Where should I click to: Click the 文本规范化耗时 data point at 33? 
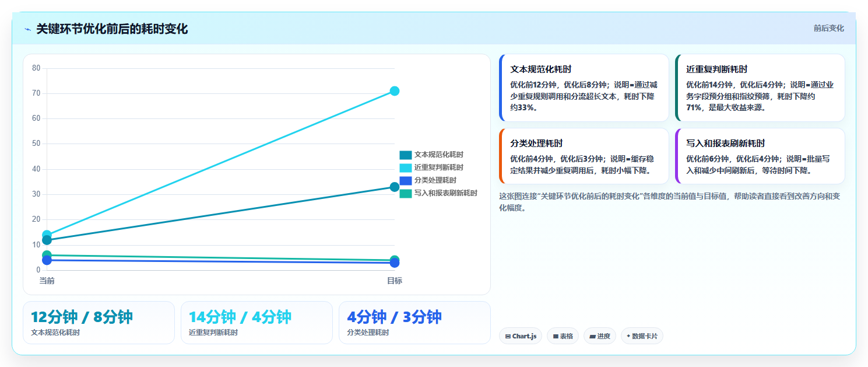pos(395,187)
